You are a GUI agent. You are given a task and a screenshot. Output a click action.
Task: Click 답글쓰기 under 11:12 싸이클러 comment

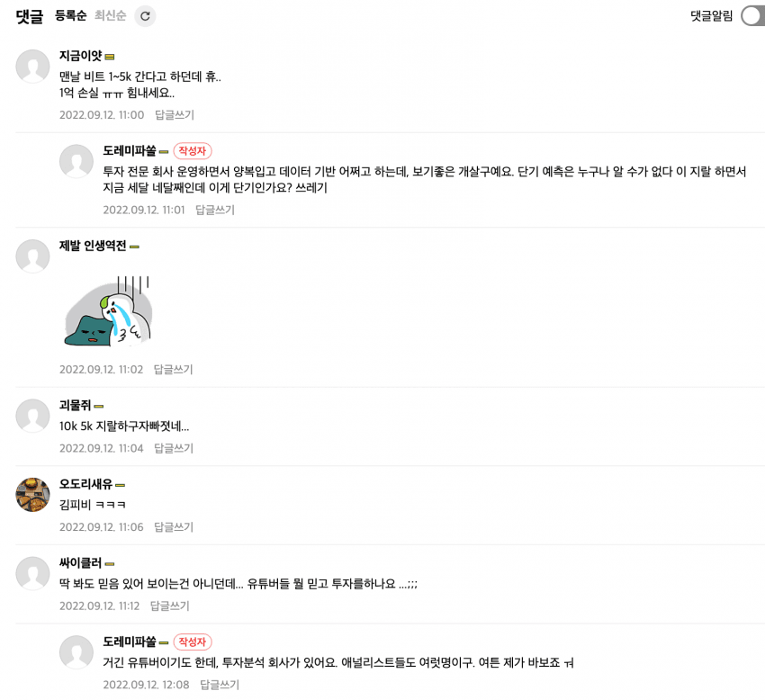click(170, 606)
